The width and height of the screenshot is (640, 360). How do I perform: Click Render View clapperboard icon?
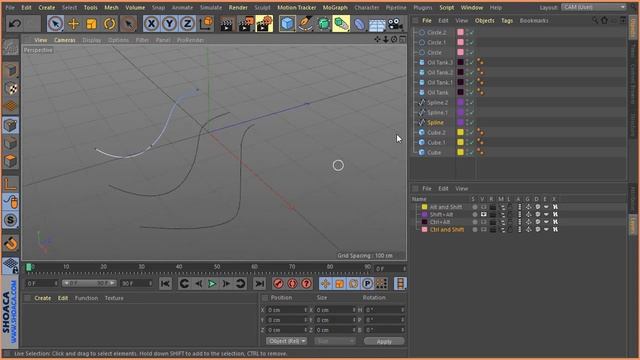(226, 24)
